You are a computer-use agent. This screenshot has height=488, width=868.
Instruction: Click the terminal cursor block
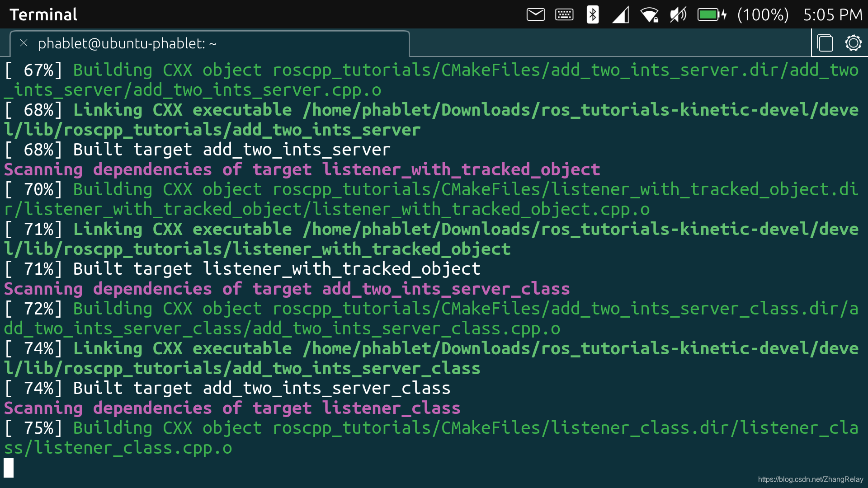(9, 468)
